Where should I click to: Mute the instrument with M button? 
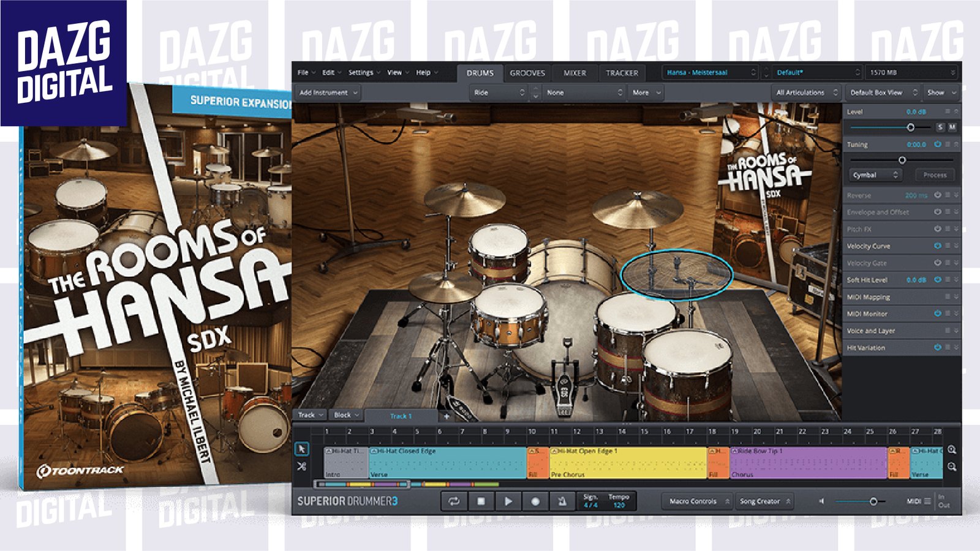coord(952,127)
